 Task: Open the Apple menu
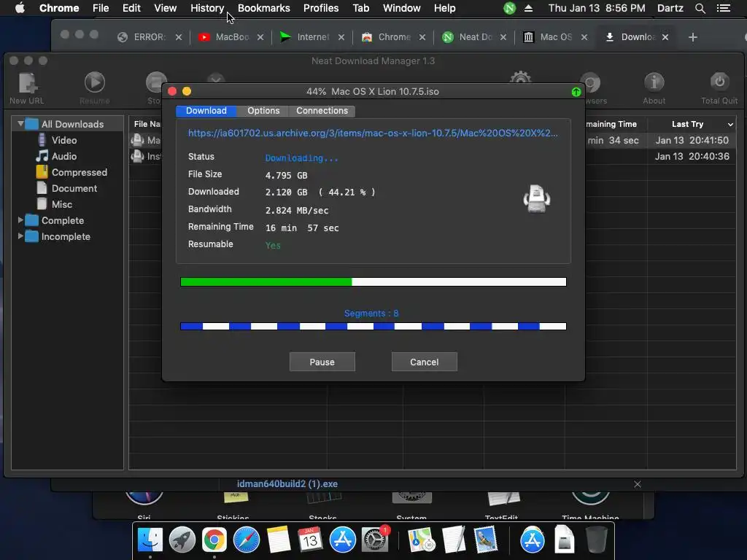[20, 8]
